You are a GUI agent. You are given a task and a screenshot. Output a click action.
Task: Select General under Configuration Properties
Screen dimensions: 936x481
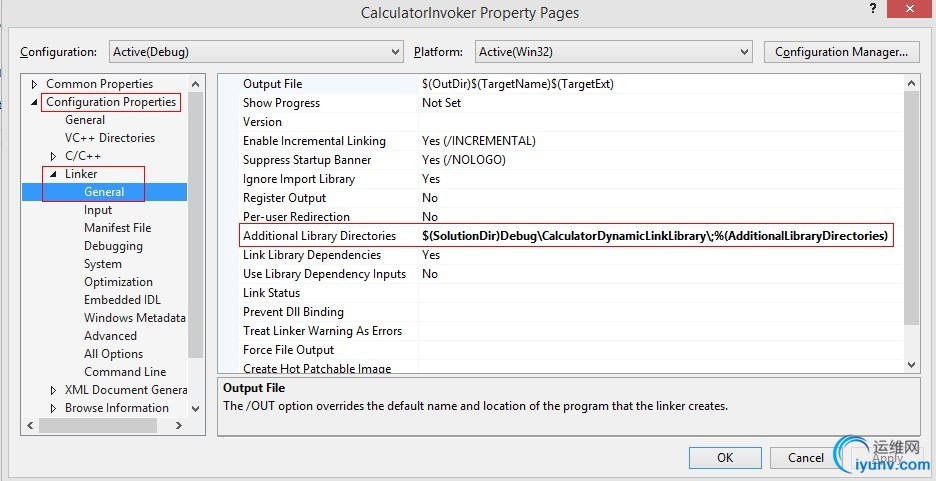pyautogui.click(x=85, y=120)
